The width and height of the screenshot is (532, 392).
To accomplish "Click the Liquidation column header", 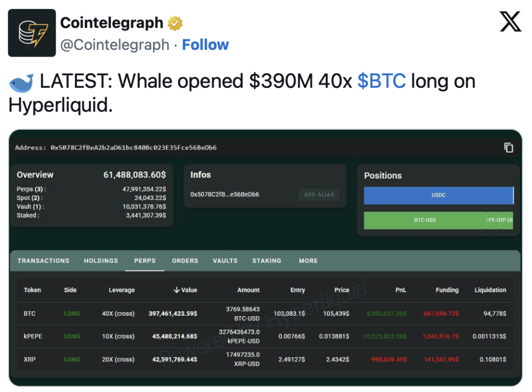I will (490, 290).
